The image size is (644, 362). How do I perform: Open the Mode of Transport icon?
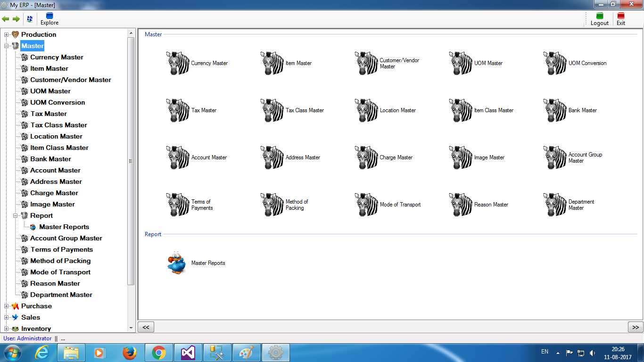click(x=366, y=205)
